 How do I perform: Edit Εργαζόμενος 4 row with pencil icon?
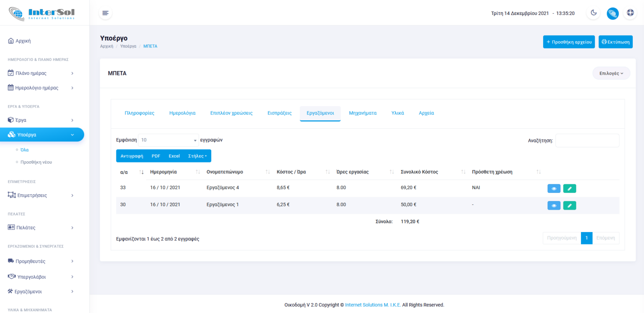pos(569,188)
